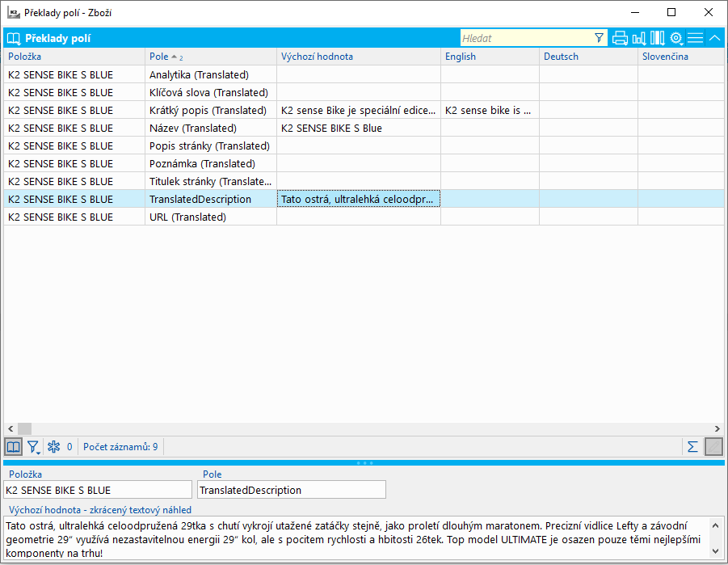
Task: Click the default value preview text box
Action: (x=357, y=538)
